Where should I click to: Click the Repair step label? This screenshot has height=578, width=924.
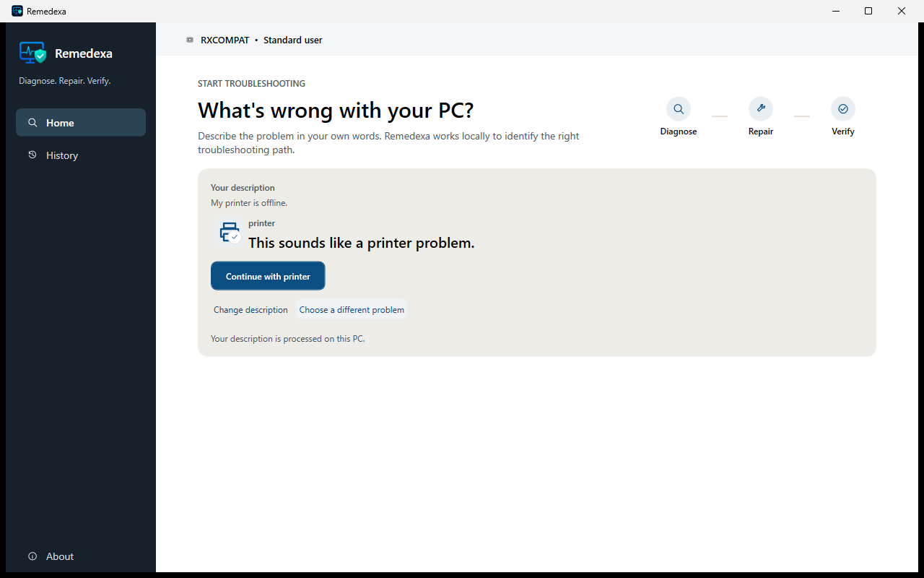pyautogui.click(x=761, y=131)
